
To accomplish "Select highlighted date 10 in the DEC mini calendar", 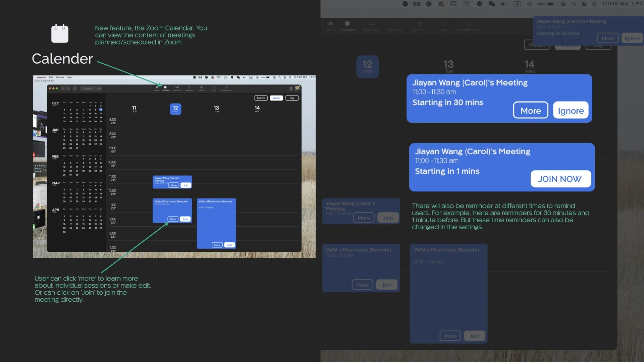I will coord(101,110).
